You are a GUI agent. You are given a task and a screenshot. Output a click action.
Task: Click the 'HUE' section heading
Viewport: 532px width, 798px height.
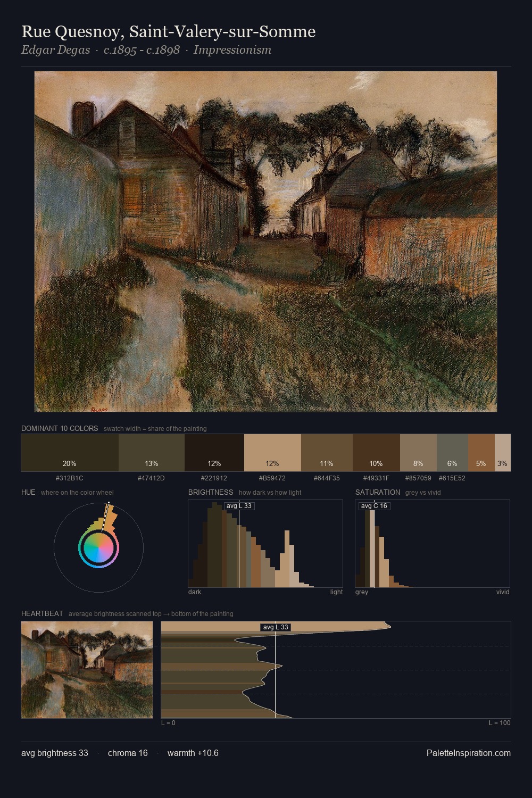click(x=28, y=492)
